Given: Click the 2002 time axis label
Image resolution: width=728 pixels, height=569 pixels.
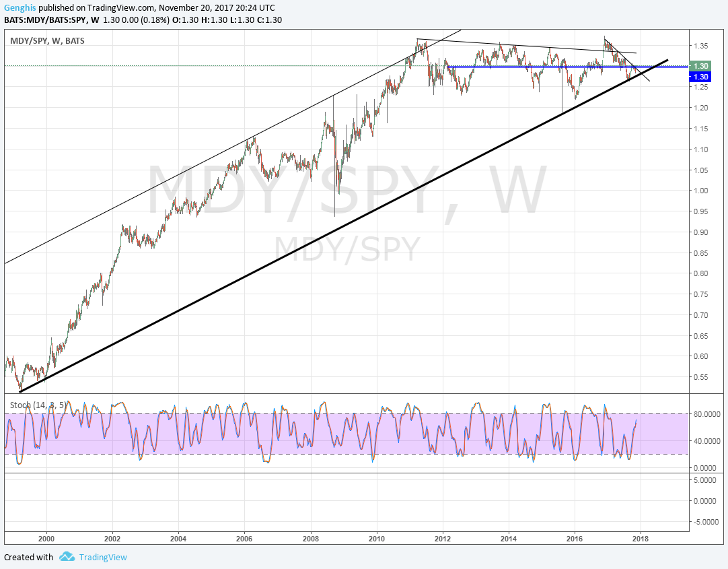Looking at the screenshot, I should (x=112, y=539).
